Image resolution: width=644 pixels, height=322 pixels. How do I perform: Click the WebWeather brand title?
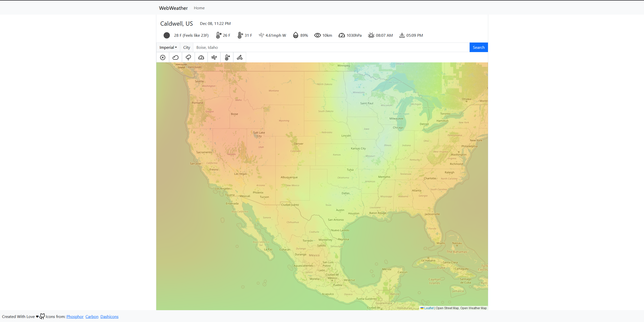173,8
